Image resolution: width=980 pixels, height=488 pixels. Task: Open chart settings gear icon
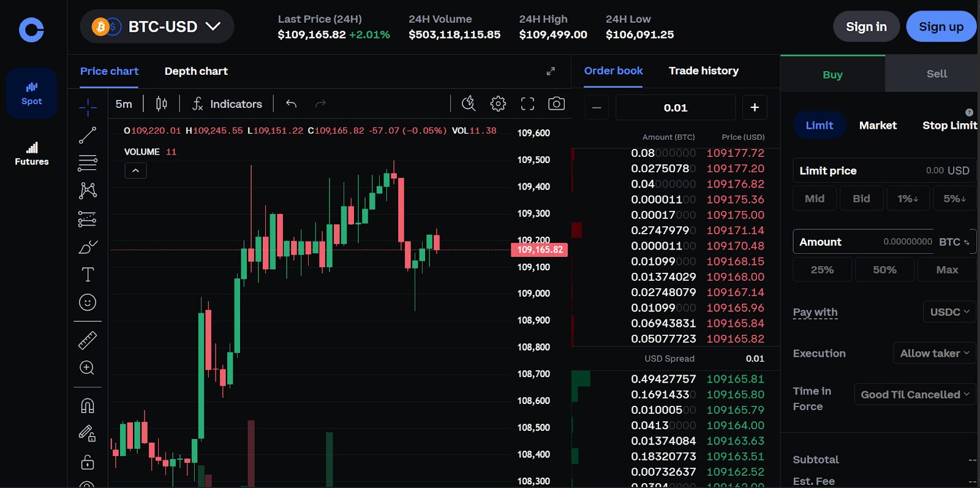point(498,104)
